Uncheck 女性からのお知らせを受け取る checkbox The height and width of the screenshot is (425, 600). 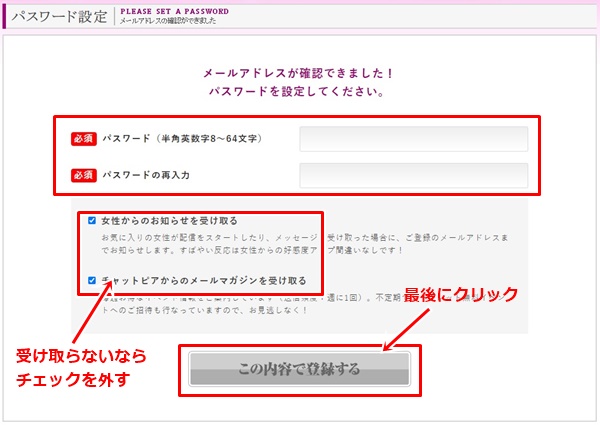(92, 220)
